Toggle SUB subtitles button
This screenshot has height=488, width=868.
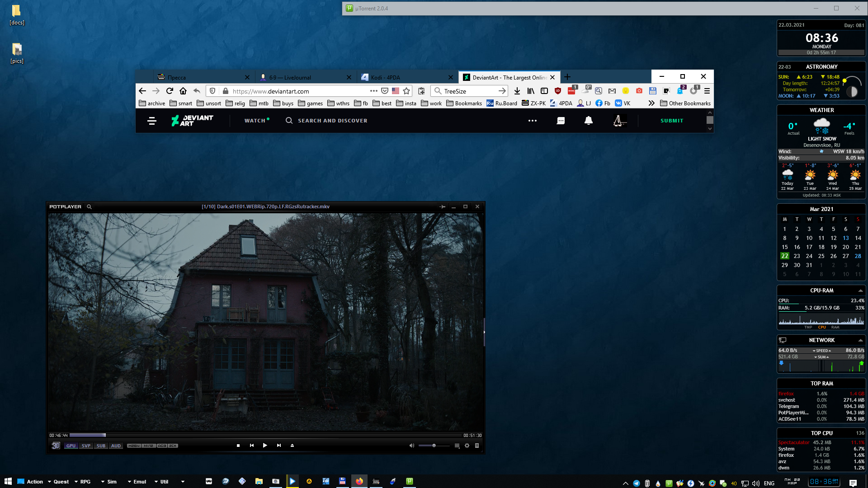point(101,446)
